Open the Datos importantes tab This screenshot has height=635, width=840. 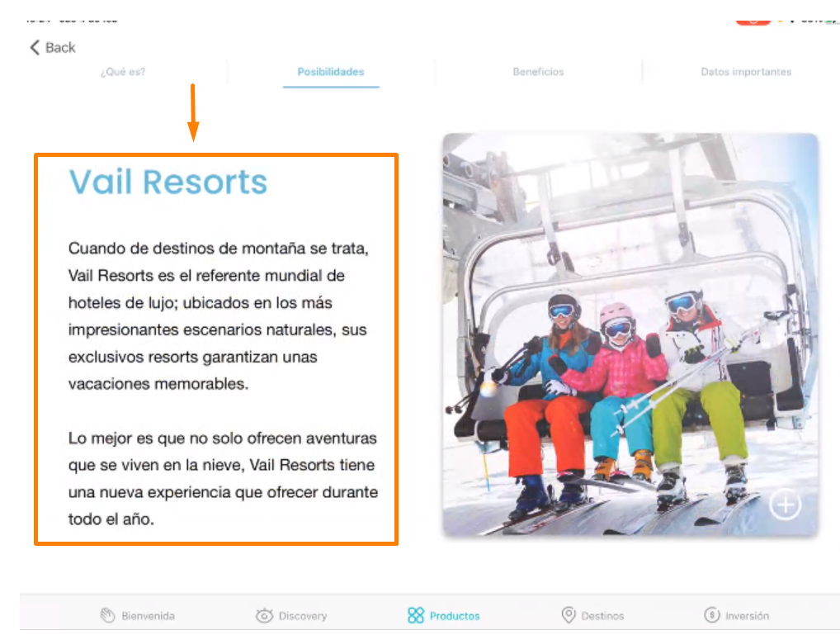tap(746, 72)
